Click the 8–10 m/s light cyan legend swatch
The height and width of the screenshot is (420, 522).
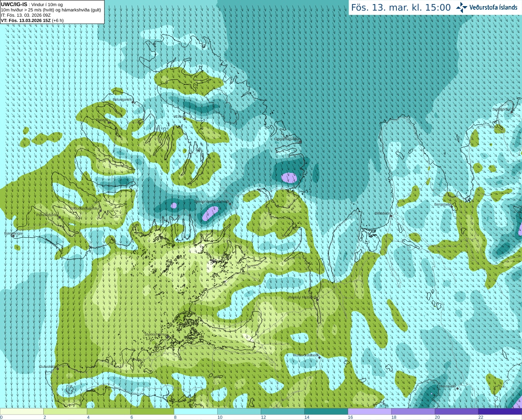tap(196, 411)
